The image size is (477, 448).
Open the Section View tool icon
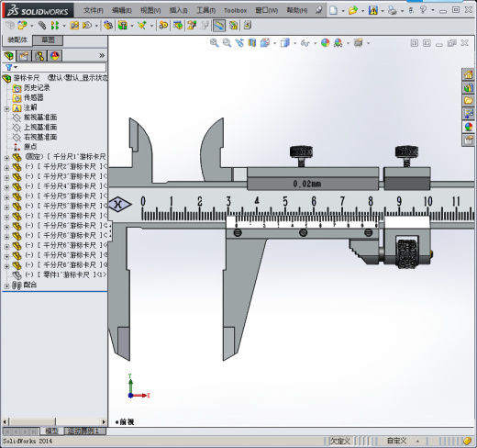tap(251, 43)
